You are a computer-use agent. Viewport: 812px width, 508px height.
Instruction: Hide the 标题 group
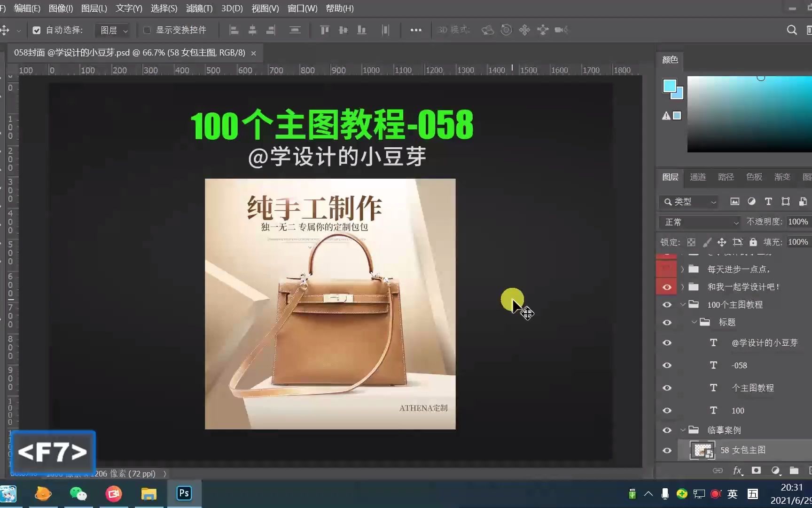click(667, 323)
